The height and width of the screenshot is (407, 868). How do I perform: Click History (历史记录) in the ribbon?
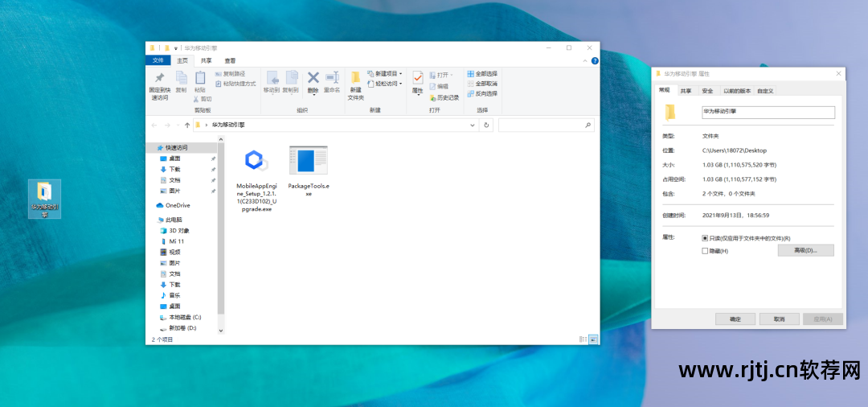click(444, 97)
